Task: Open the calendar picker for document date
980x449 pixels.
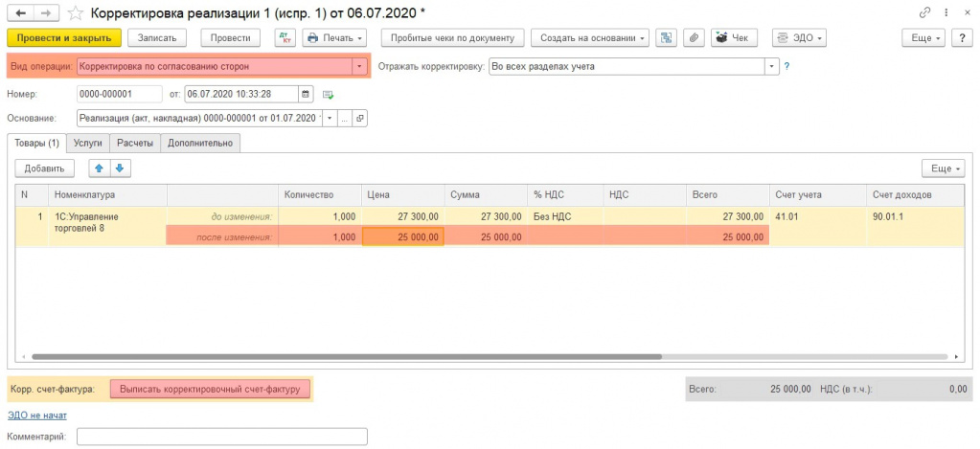Action: click(x=305, y=94)
